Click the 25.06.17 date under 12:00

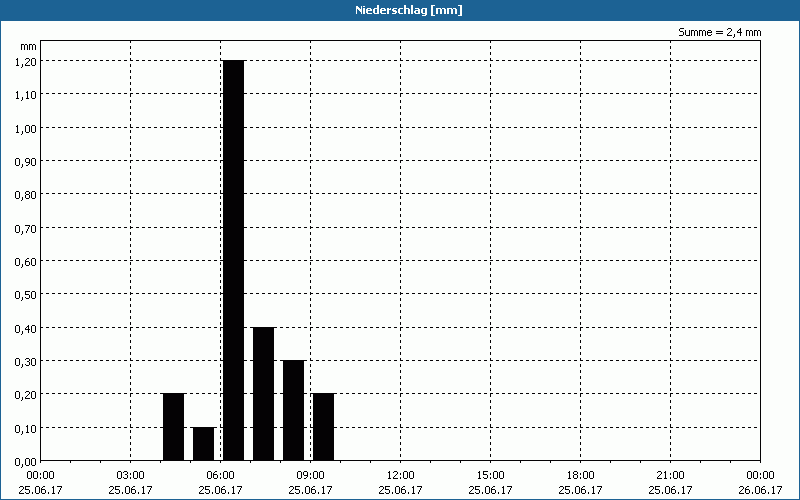click(x=401, y=490)
